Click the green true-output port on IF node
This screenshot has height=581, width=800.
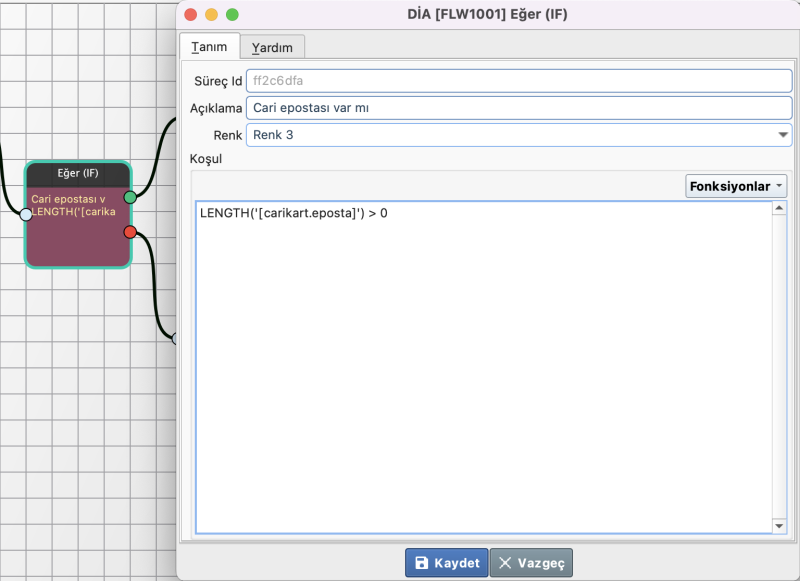point(130,197)
